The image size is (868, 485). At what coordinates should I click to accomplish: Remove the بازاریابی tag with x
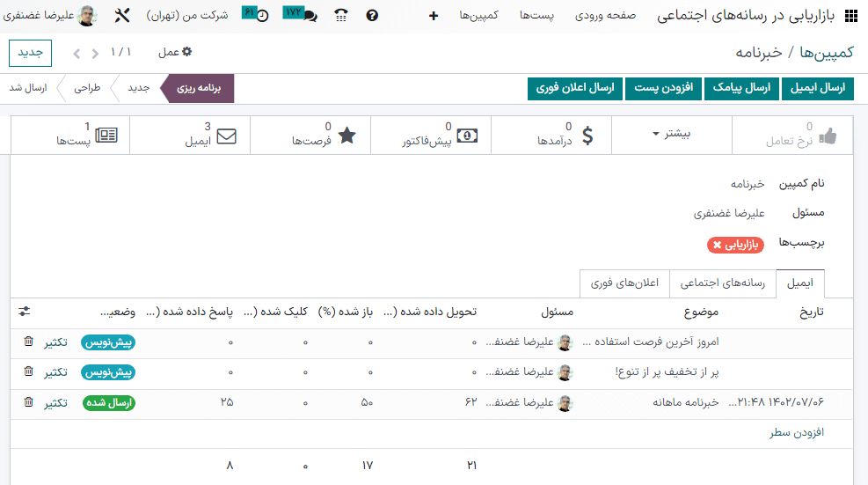pos(718,246)
